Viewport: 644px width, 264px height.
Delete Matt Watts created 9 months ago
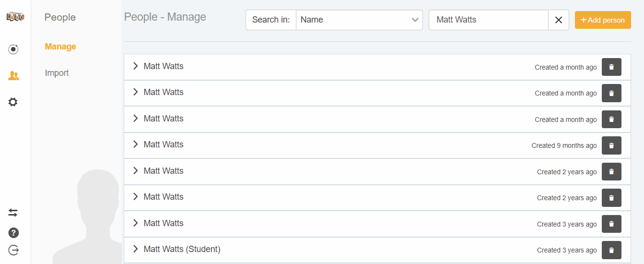coord(611,145)
